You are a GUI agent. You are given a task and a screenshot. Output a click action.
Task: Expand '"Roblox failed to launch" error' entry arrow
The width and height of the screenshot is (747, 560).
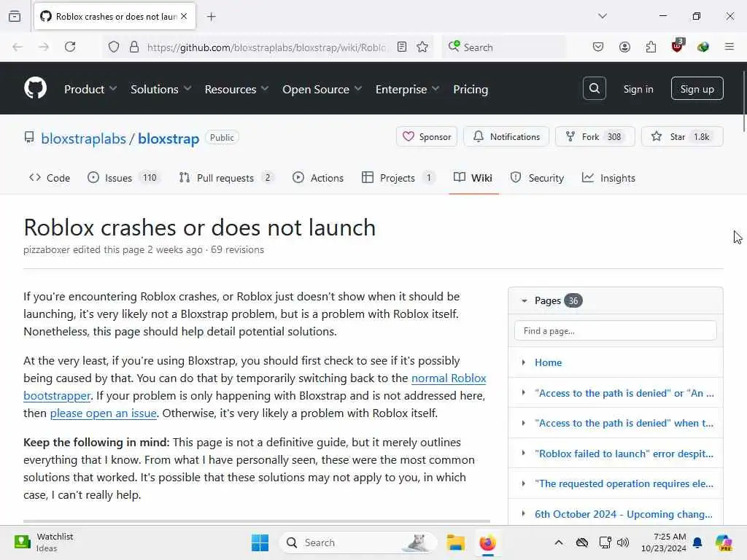tap(524, 453)
